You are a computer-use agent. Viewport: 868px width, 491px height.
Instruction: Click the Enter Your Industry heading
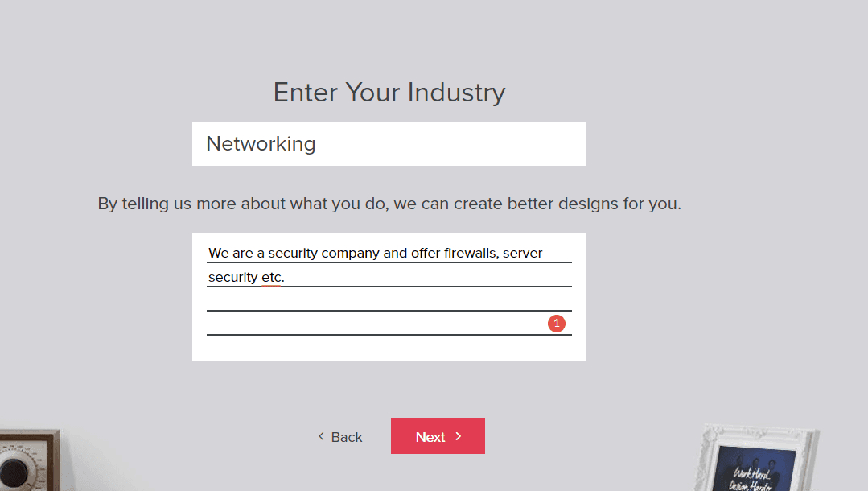pyautogui.click(x=389, y=93)
